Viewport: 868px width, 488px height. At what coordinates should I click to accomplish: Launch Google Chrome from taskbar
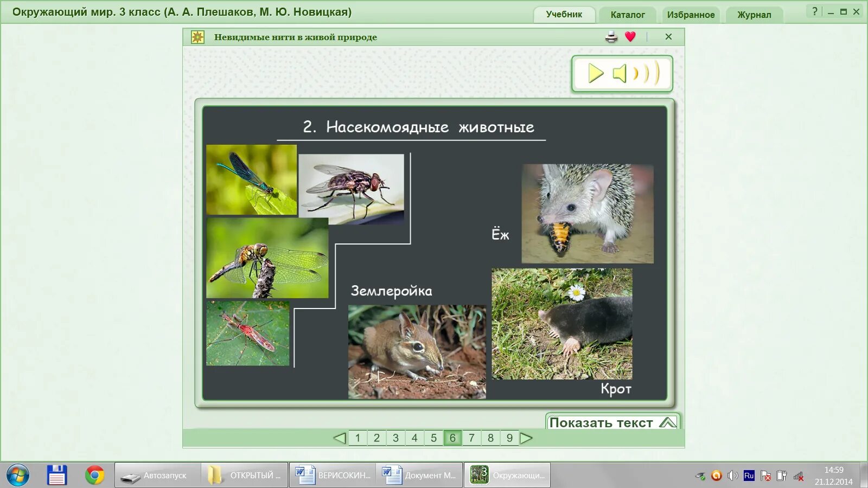pos(94,475)
